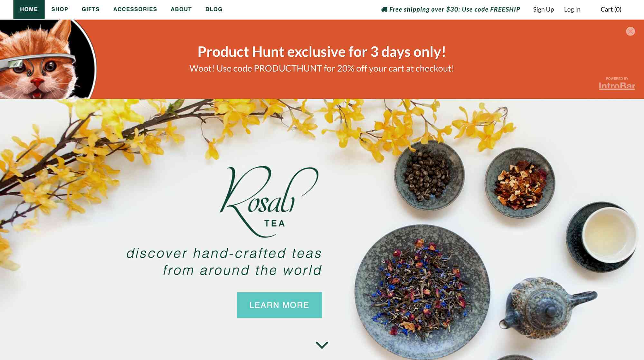Click the large plate of blue-flower loose tea
644x360 pixels.
tap(422, 292)
